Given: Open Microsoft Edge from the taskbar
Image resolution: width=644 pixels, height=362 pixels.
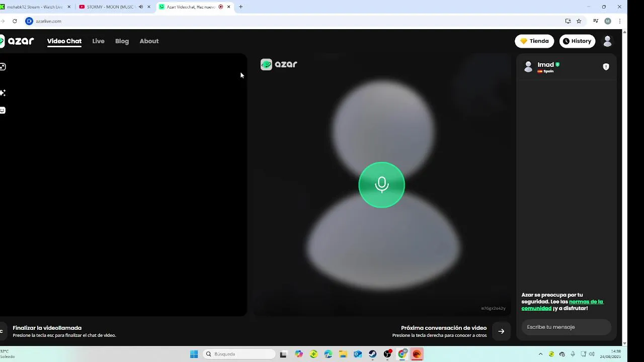Looking at the screenshot, I should (x=329, y=354).
